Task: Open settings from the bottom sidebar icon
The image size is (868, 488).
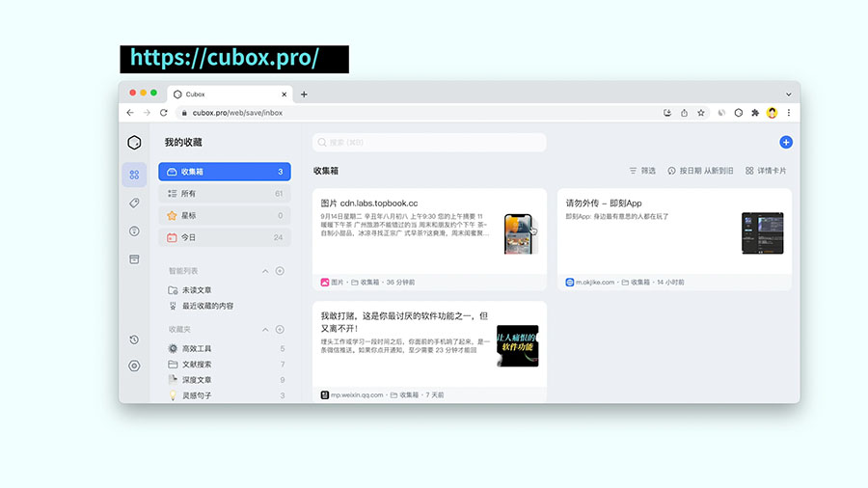Action: [134, 366]
